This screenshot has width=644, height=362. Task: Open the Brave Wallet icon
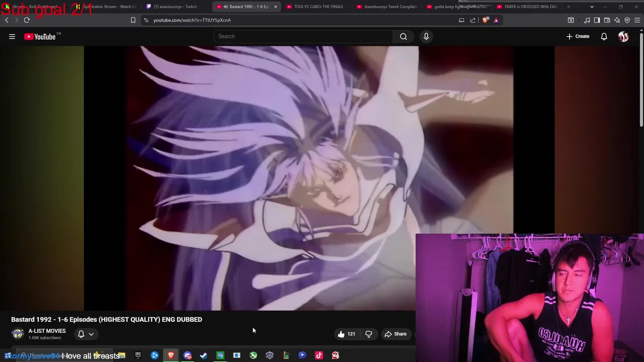pyautogui.click(x=607, y=20)
